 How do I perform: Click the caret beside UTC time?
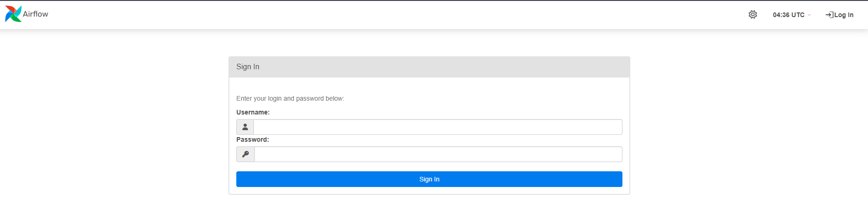point(809,15)
